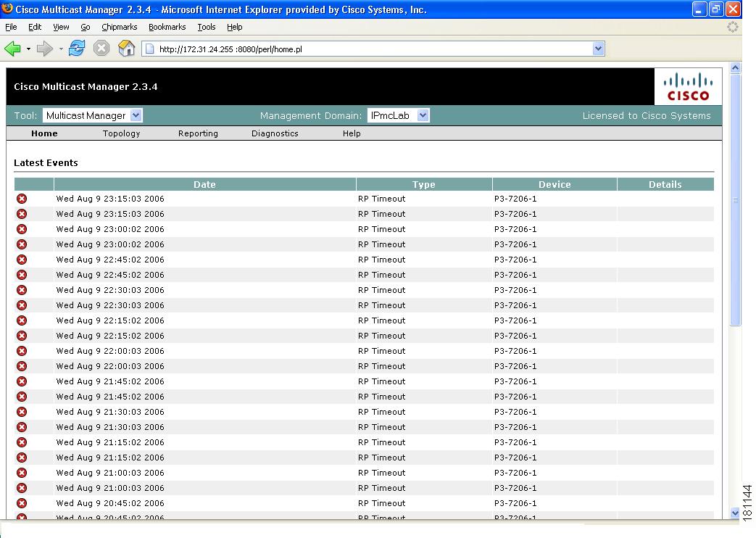Click the Stop loading icon
Image resolution: width=756 pixels, height=538 pixels.
101,49
